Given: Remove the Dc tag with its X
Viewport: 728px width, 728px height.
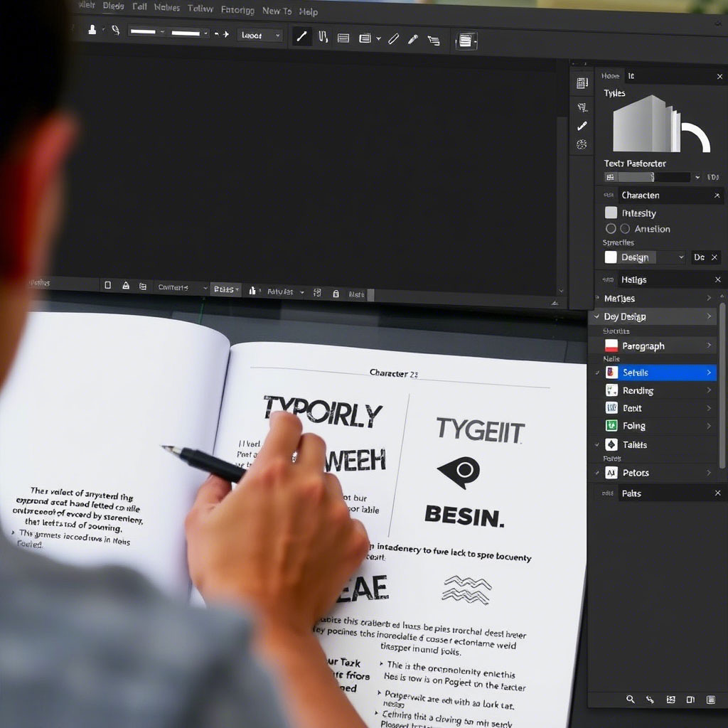Looking at the screenshot, I should (x=714, y=257).
